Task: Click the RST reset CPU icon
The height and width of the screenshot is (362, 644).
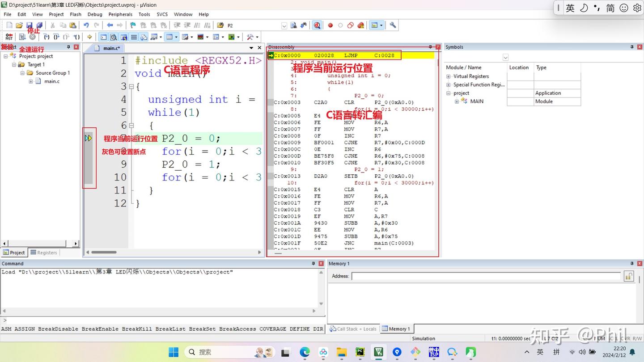Action: [x=9, y=37]
